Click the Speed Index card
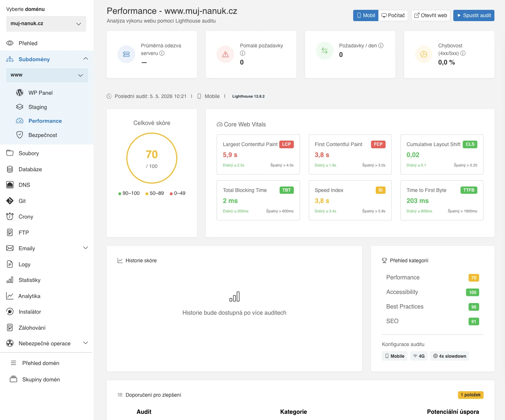The width and height of the screenshot is (505, 420). tap(350, 200)
